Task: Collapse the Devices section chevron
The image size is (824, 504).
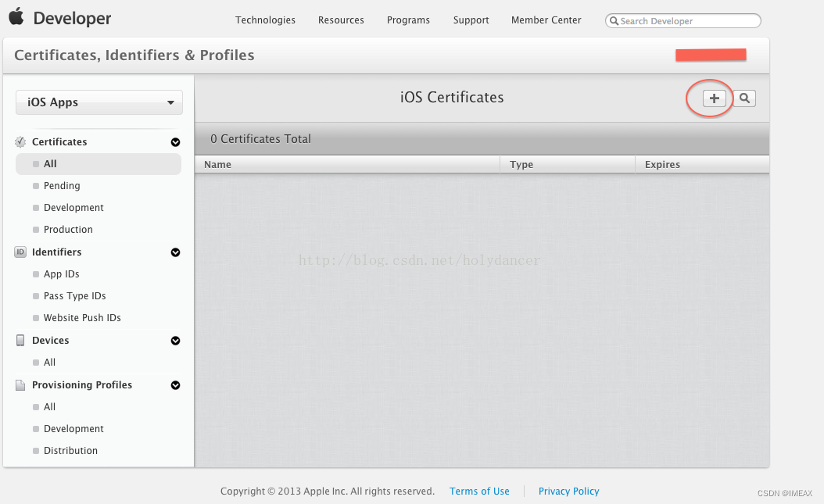Action: (176, 341)
